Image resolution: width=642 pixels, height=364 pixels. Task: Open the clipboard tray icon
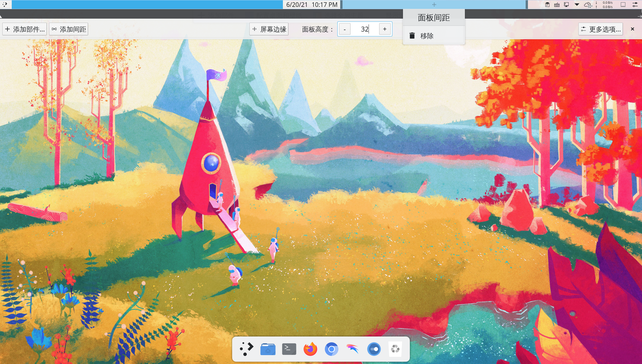tap(547, 5)
